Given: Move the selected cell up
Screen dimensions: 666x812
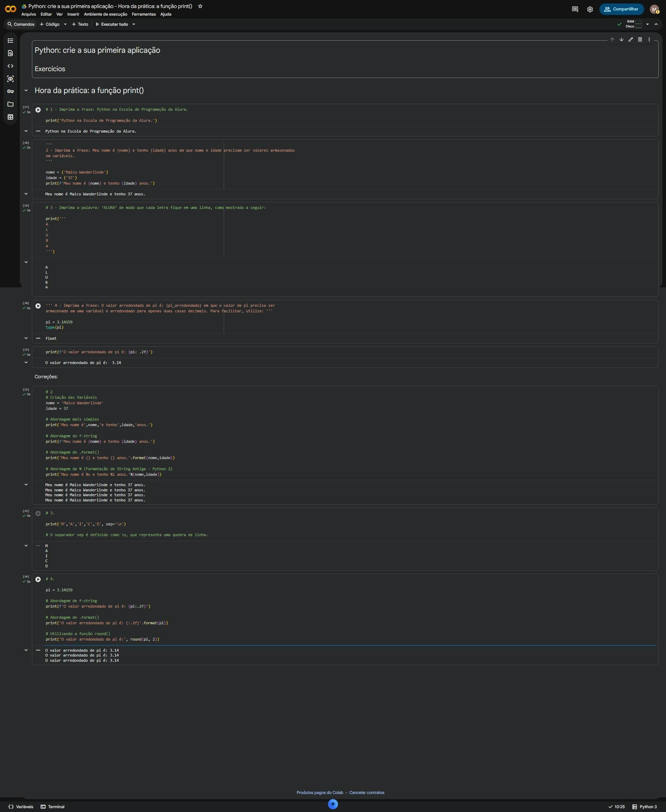Looking at the screenshot, I should tap(612, 40).
